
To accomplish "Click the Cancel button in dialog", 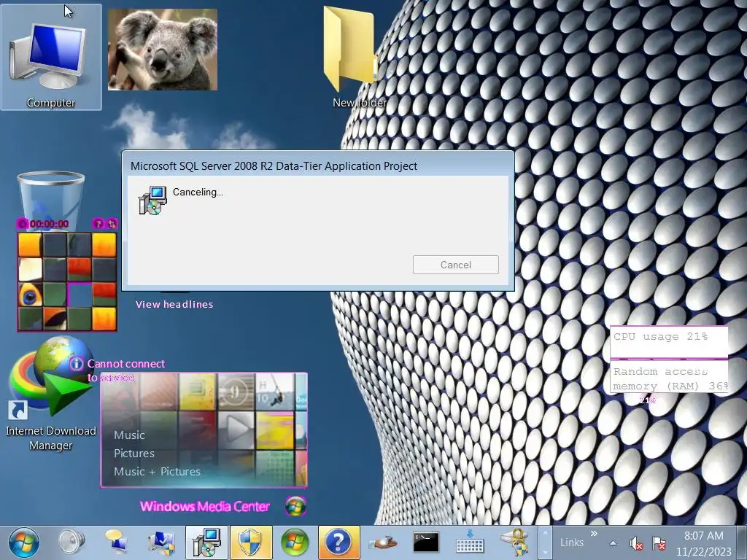I will pyautogui.click(x=455, y=265).
